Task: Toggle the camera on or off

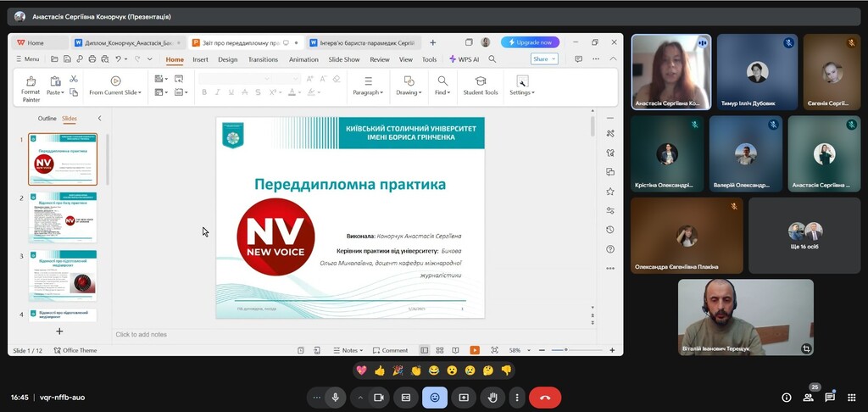Action: coord(379,397)
